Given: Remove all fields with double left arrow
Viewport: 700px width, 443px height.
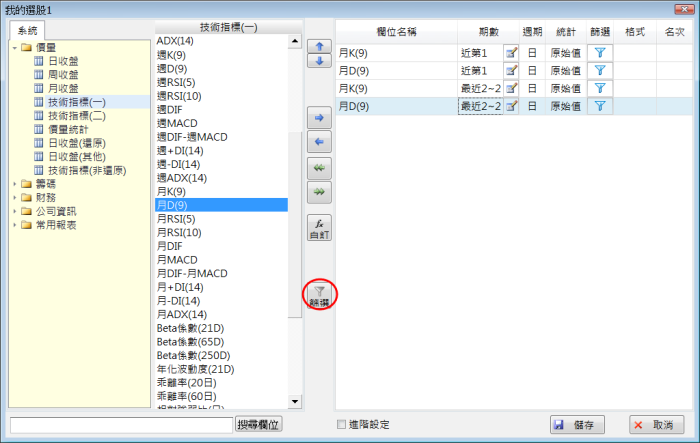Looking at the screenshot, I should (319, 168).
